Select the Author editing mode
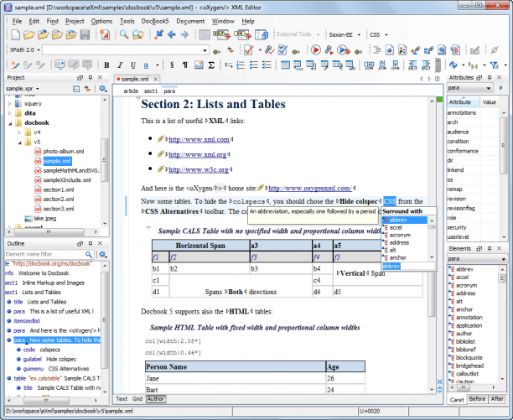Image resolution: width=513 pixels, height=420 pixels. pyautogui.click(x=155, y=399)
